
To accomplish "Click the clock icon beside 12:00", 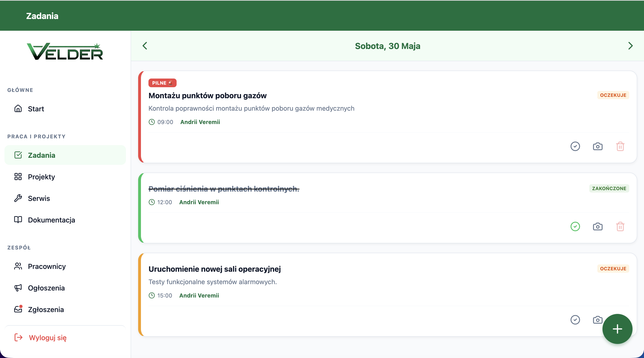I will click(152, 202).
